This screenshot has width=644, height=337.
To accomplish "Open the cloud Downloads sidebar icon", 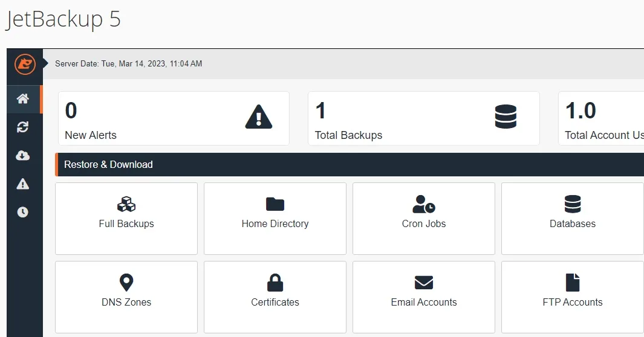I will (23, 156).
